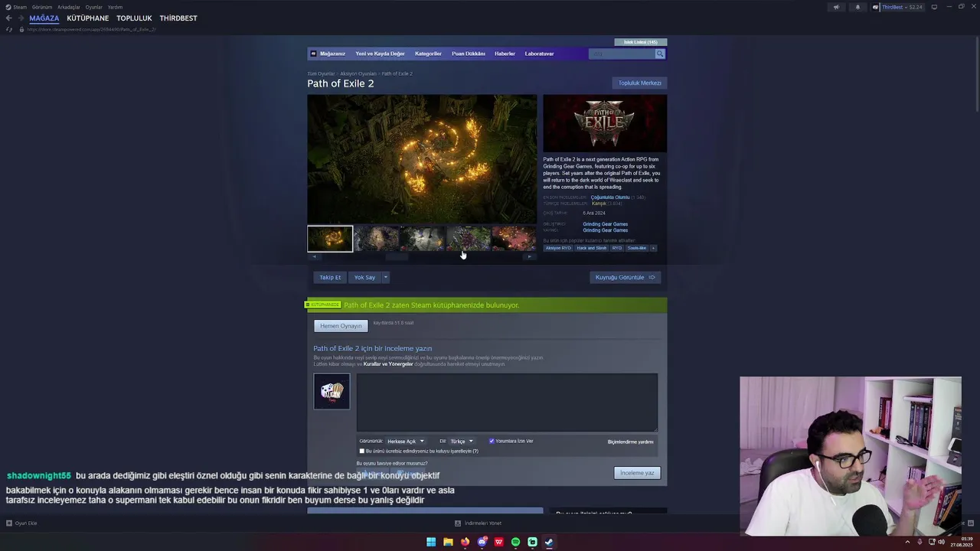
Task: Check the free product received checkbox
Action: pyautogui.click(x=362, y=452)
